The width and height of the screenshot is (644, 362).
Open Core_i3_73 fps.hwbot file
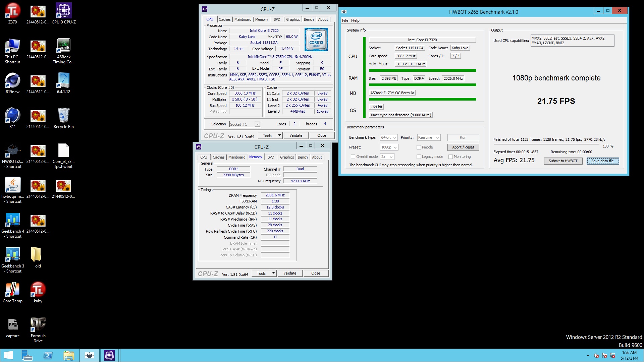[x=64, y=156]
